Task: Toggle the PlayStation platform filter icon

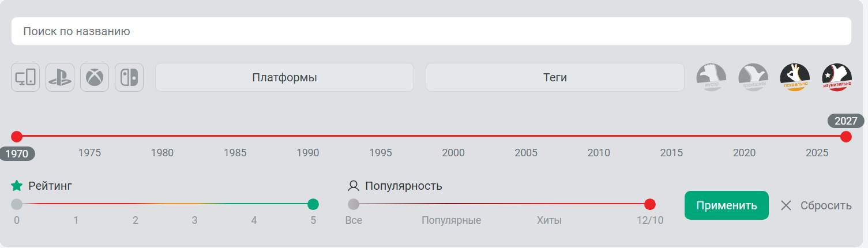Action: pyautogui.click(x=60, y=77)
